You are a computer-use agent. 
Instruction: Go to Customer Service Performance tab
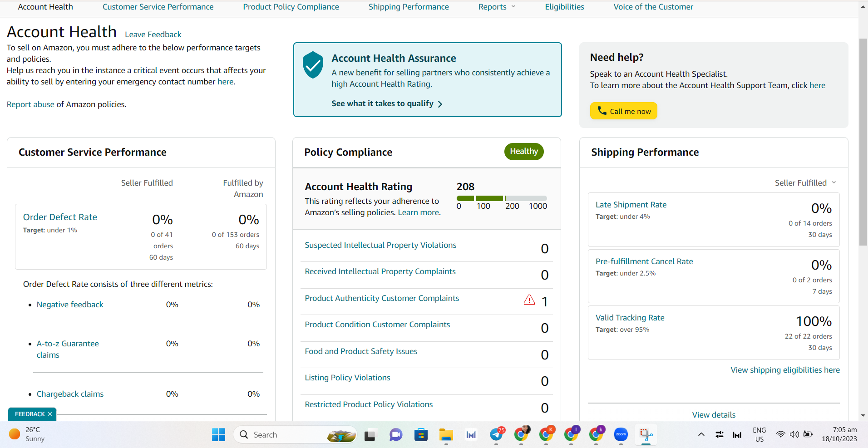(x=158, y=7)
